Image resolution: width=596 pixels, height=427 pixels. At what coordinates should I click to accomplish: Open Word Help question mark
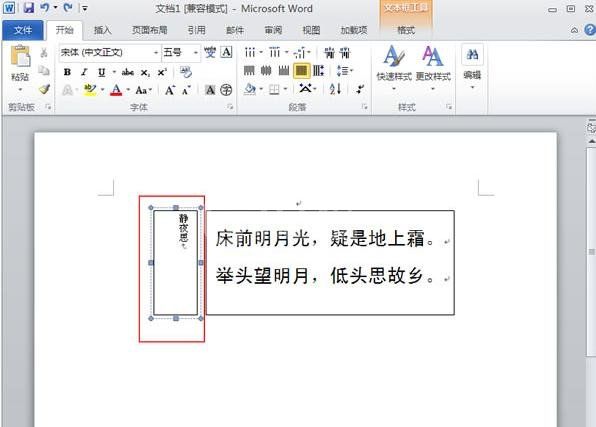(x=590, y=30)
